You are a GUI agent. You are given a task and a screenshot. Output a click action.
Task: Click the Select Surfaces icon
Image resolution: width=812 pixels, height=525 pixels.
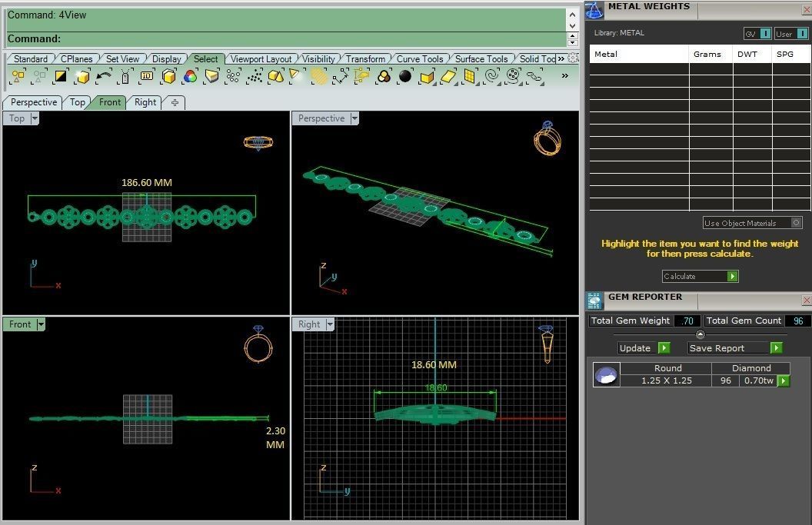(x=211, y=77)
